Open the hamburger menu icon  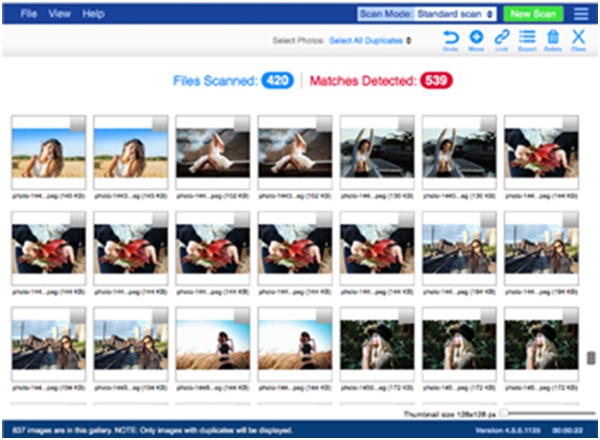click(580, 14)
